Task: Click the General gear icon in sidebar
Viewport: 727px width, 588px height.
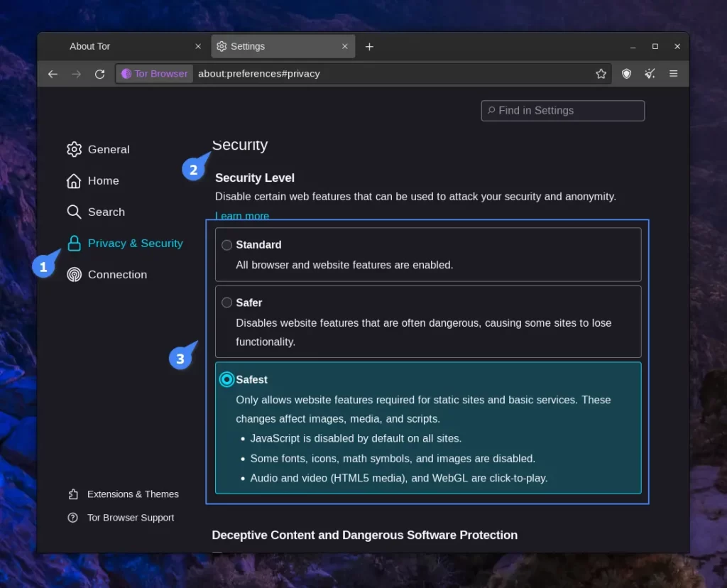Action: [74, 149]
